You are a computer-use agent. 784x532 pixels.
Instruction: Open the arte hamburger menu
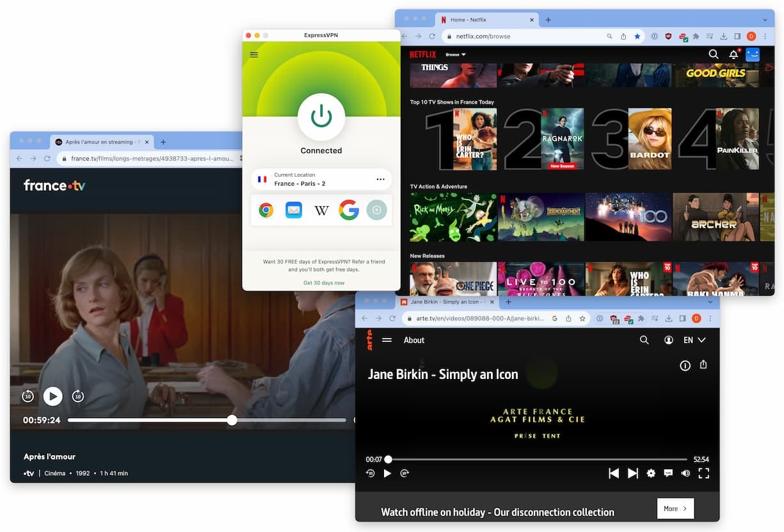click(x=387, y=340)
